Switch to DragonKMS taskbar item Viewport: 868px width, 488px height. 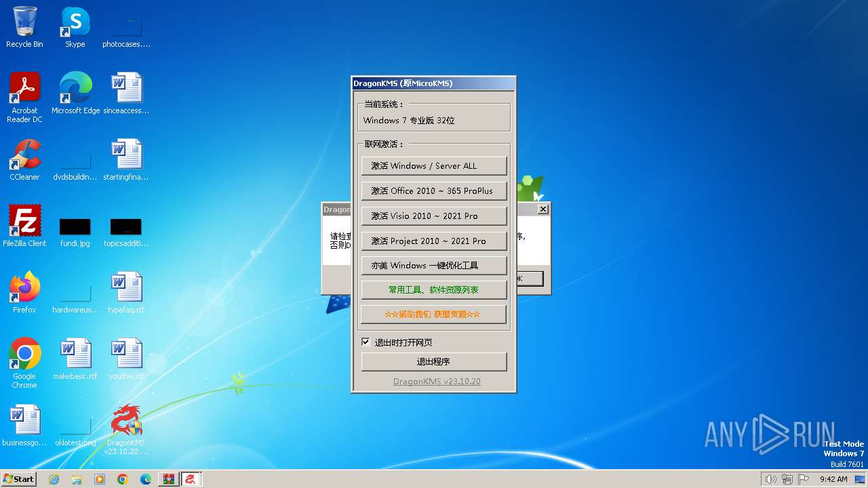(x=191, y=479)
